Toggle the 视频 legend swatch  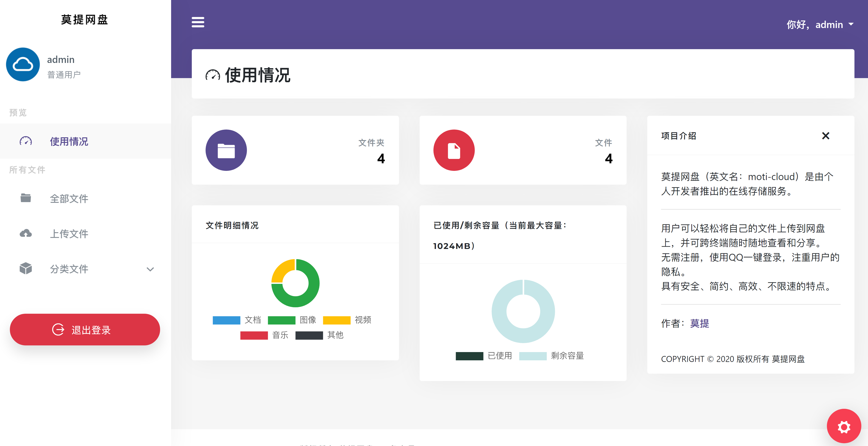(x=337, y=320)
